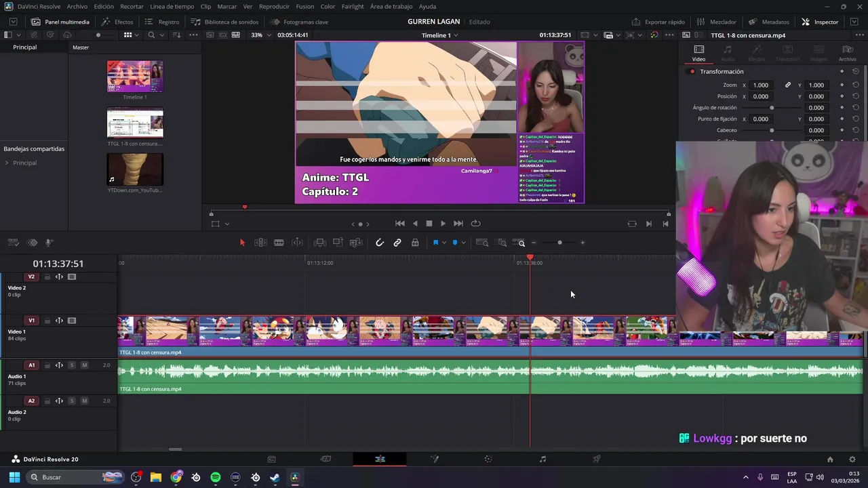Toggle linked selection chain icon

(x=397, y=243)
